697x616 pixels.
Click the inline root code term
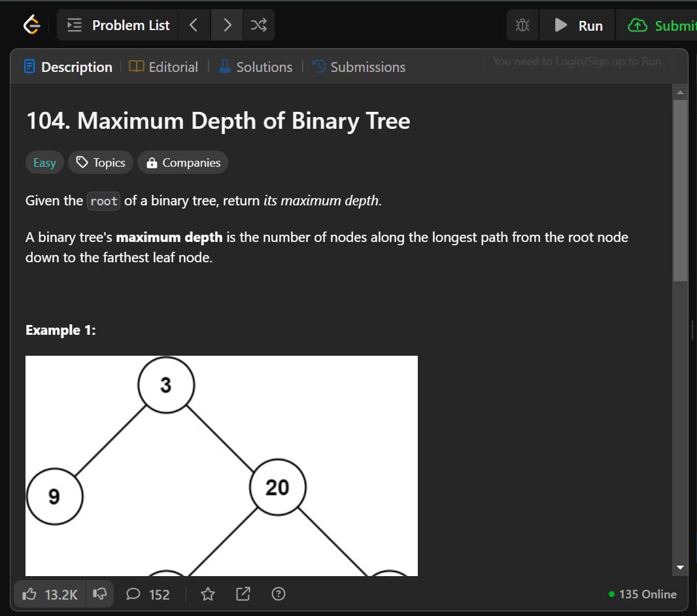(103, 201)
